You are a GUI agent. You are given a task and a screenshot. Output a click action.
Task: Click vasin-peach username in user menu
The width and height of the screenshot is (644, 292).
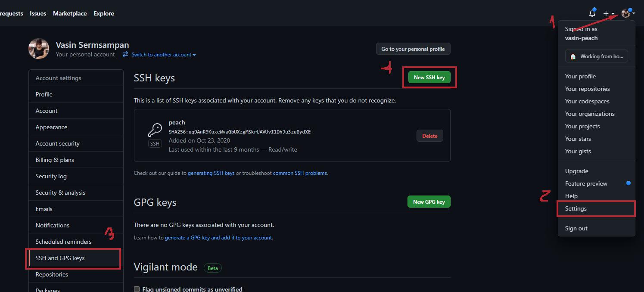pyautogui.click(x=581, y=38)
